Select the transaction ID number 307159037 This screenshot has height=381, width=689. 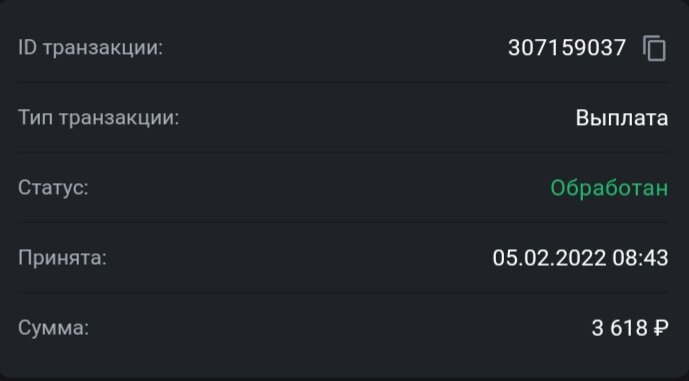pos(567,47)
